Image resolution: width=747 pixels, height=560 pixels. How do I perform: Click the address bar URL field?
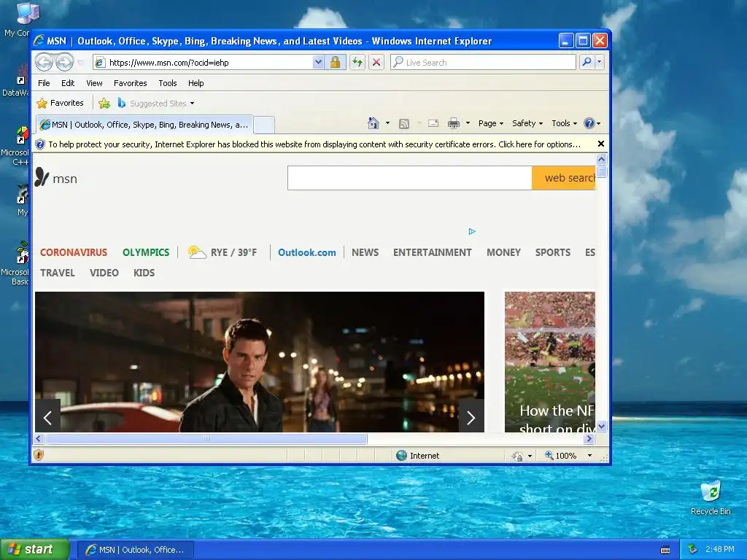point(203,63)
